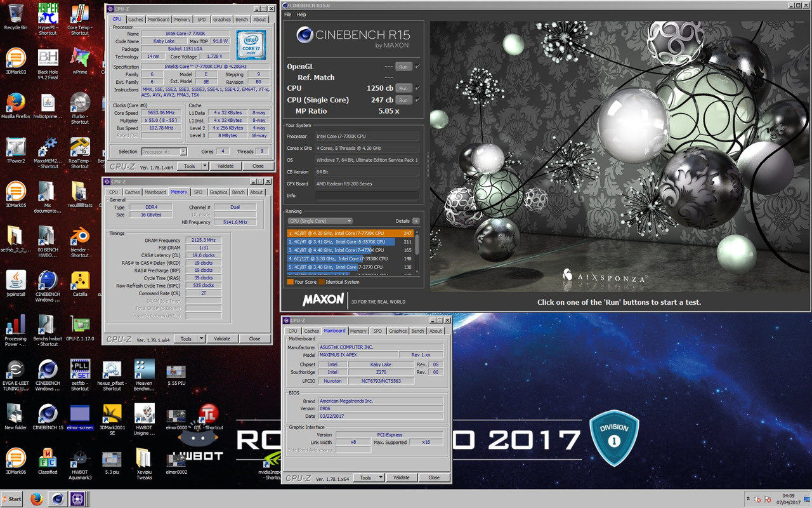Launch the setfsb PLL SET shortcut
This screenshot has height=508, width=812.
[79, 375]
